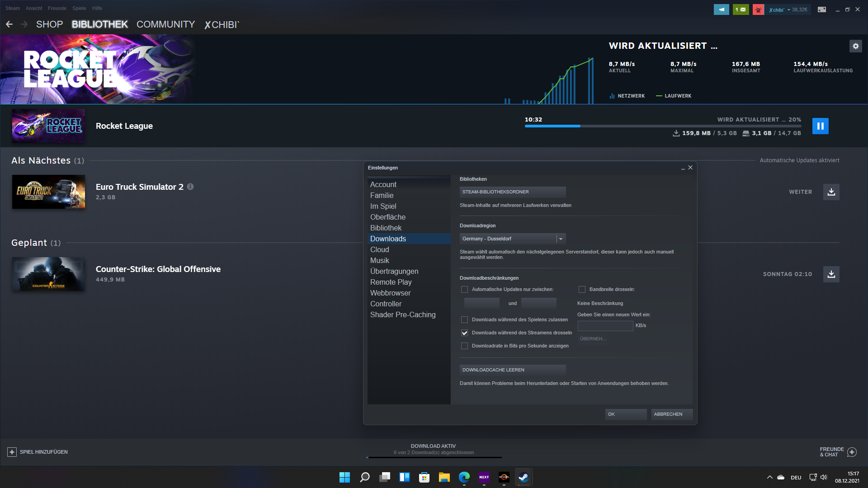Go forward with the forward arrow
The width and height of the screenshot is (868, 488).
[24, 24]
